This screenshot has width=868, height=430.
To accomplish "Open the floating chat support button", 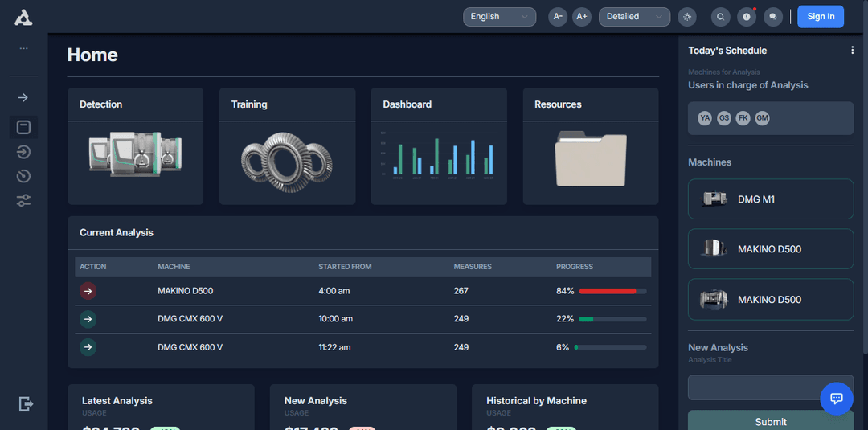I will [x=837, y=399].
